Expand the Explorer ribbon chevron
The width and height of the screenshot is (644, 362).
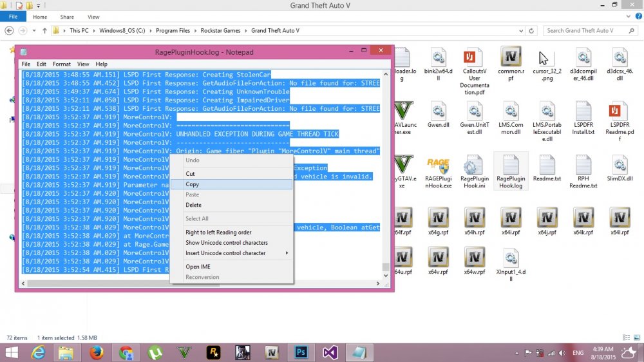[628, 17]
